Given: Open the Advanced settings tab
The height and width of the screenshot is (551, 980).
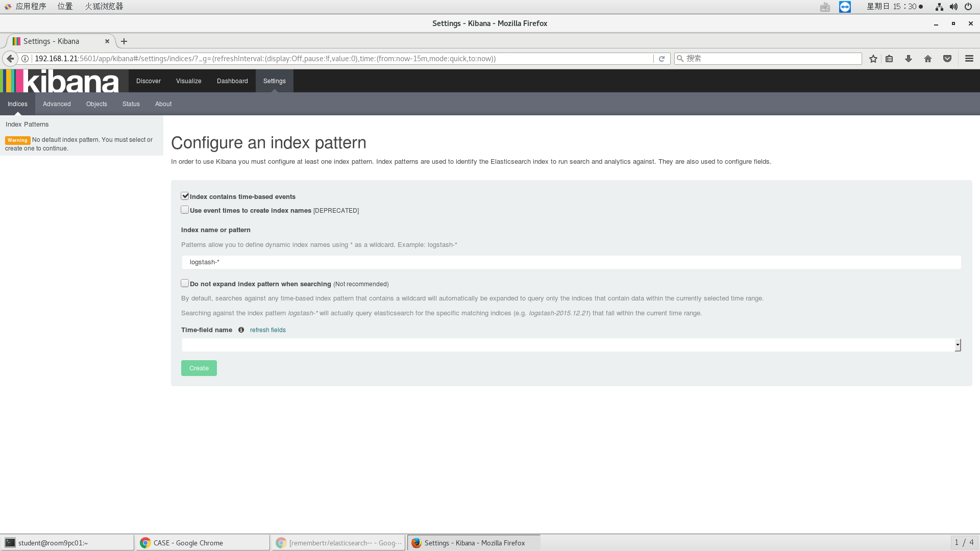Looking at the screenshot, I should click(x=57, y=104).
